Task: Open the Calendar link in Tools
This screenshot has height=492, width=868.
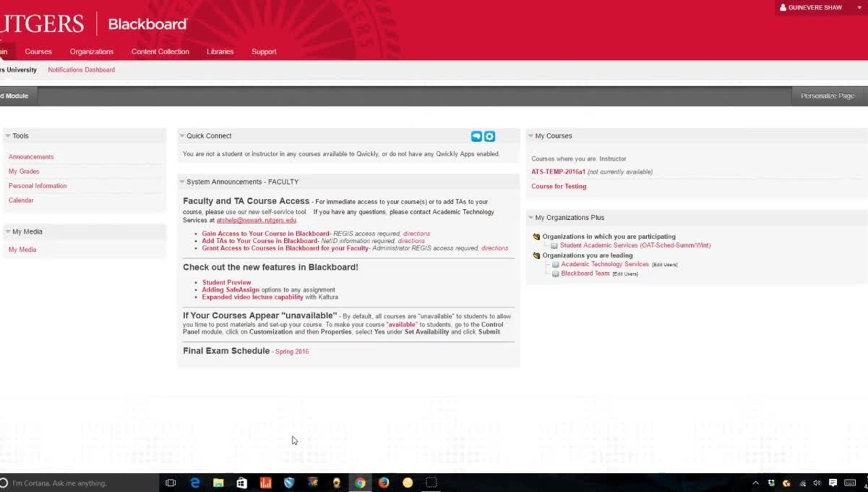Action: (x=21, y=200)
